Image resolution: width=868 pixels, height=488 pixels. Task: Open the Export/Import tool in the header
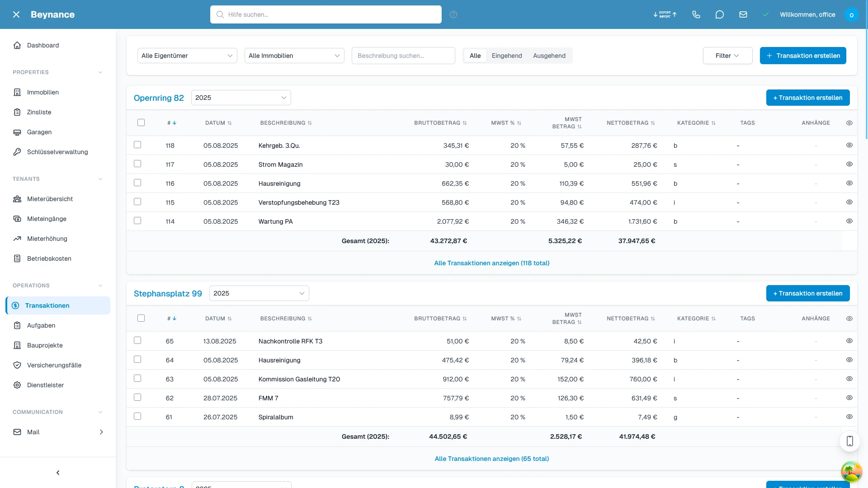point(665,14)
